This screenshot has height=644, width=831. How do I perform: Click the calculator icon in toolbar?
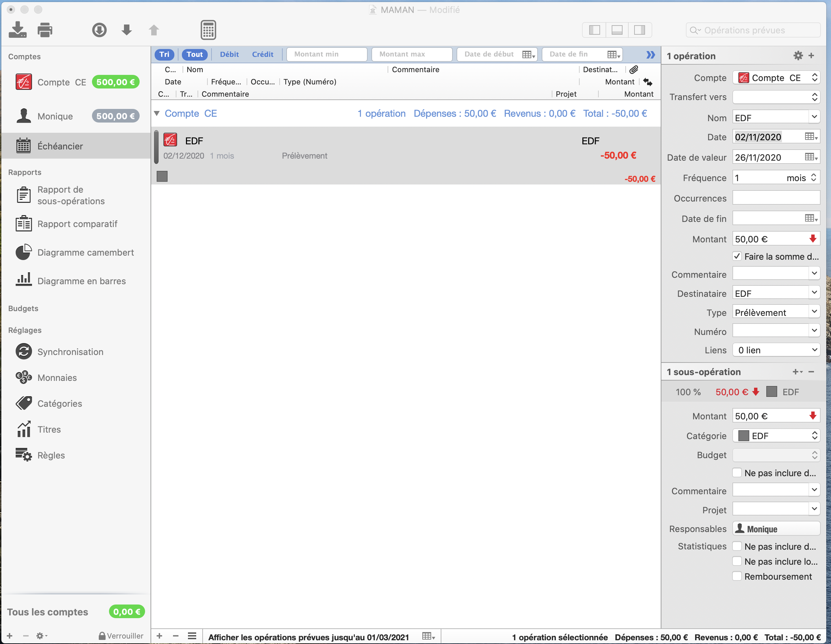[207, 30]
